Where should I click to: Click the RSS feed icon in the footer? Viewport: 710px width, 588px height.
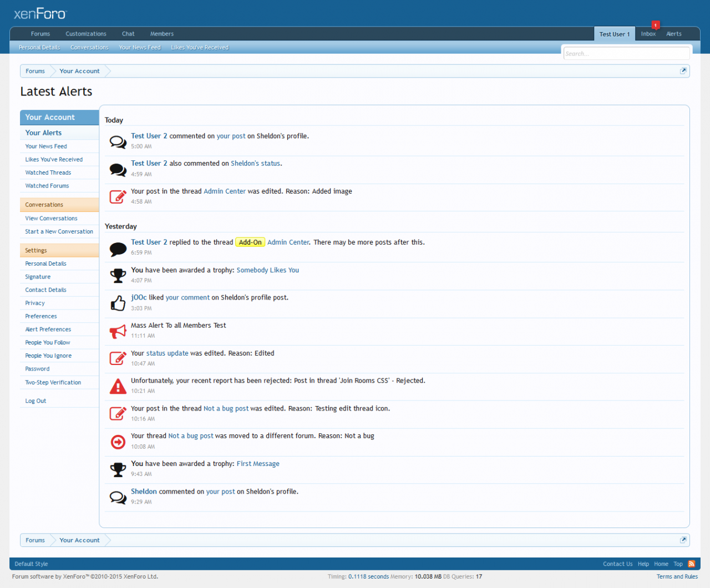691,564
